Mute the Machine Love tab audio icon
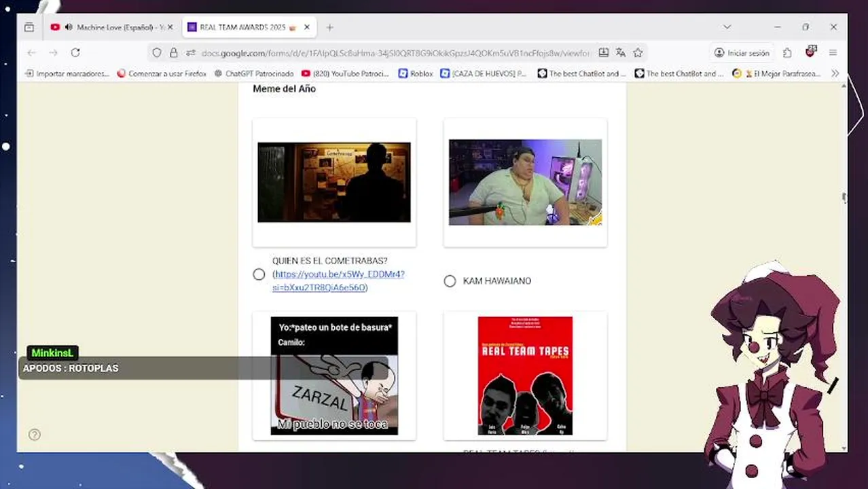The height and width of the screenshot is (489, 868). point(69,27)
